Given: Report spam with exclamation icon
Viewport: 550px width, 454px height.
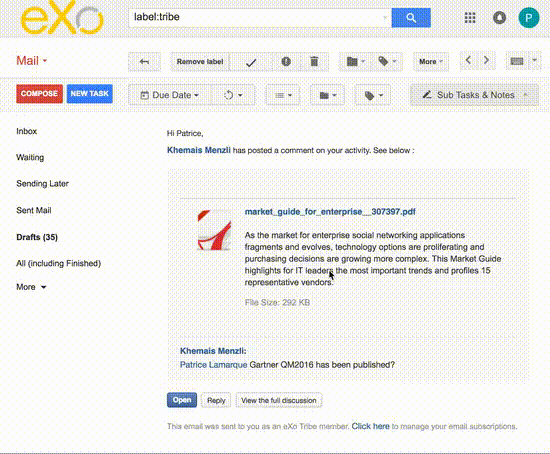Looking at the screenshot, I should pos(286,62).
